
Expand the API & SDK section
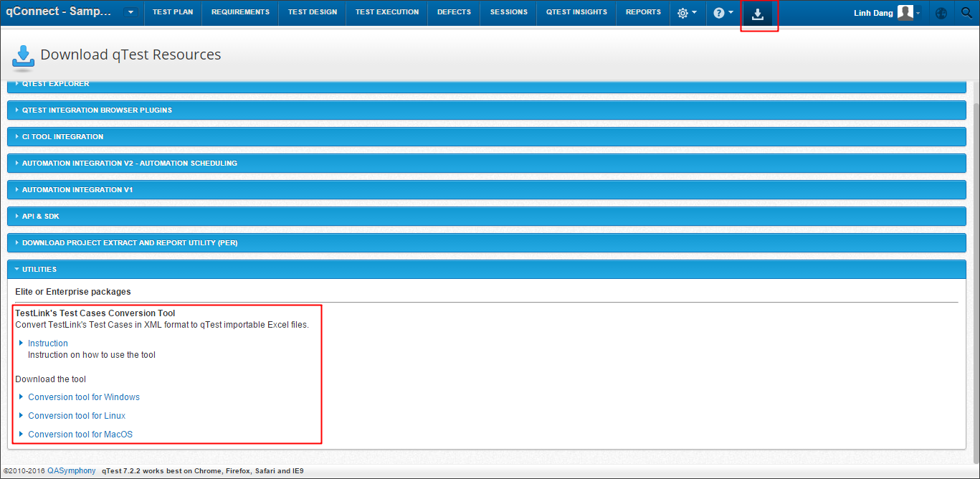pyautogui.click(x=487, y=217)
